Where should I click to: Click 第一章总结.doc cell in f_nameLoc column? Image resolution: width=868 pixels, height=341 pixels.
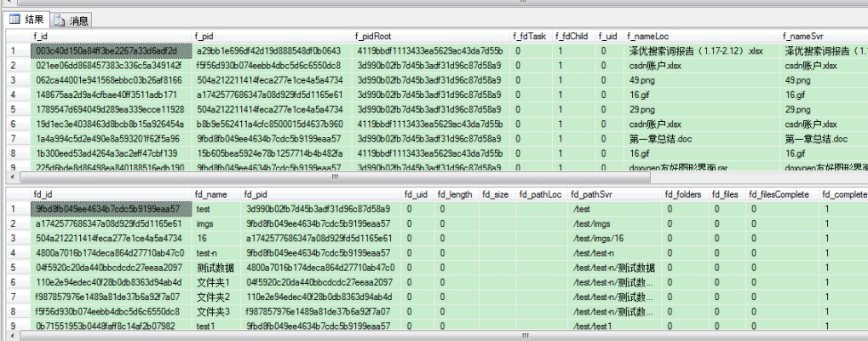click(x=702, y=139)
